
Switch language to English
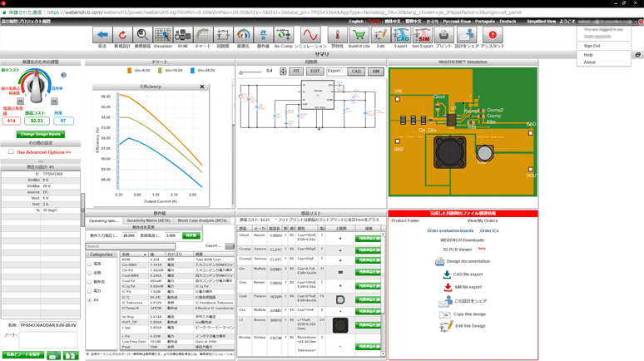point(356,22)
